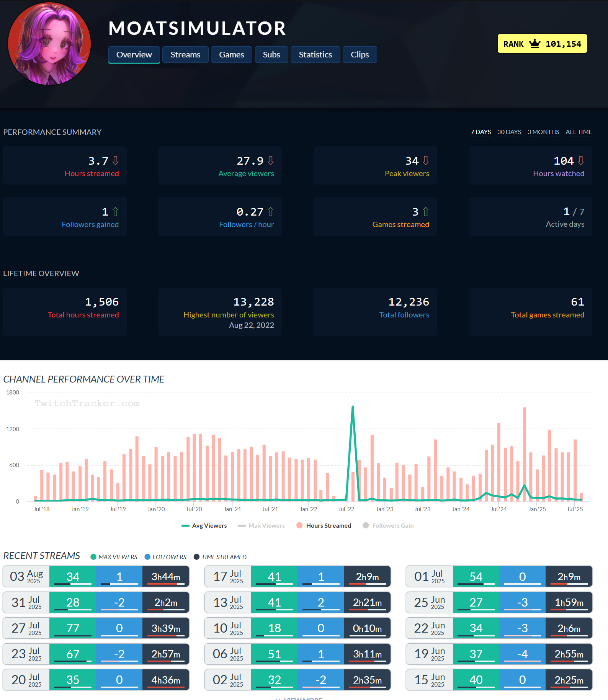Viewport: 608px width, 700px height.
Task: Open the 31 Jul 2025 stream row
Action: pos(96,602)
